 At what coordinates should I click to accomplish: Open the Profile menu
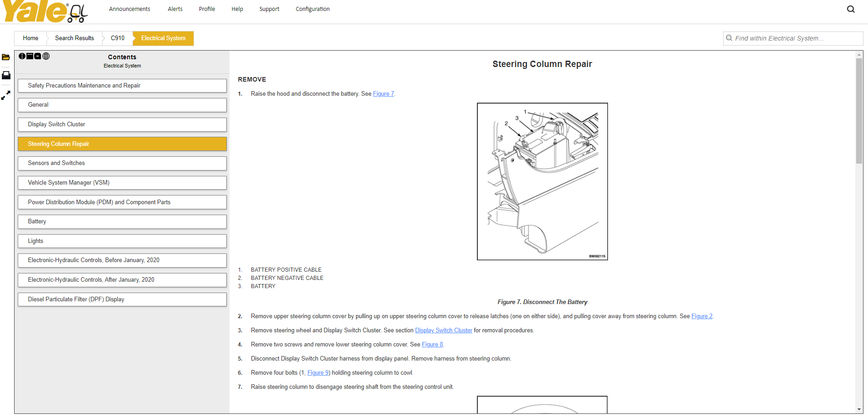(207, 9)
